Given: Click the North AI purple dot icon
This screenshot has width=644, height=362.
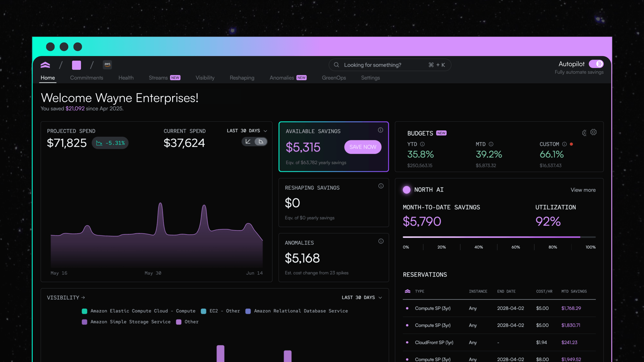Looking at the screenshot, I should pyautogui.click(x=407, y=190).
